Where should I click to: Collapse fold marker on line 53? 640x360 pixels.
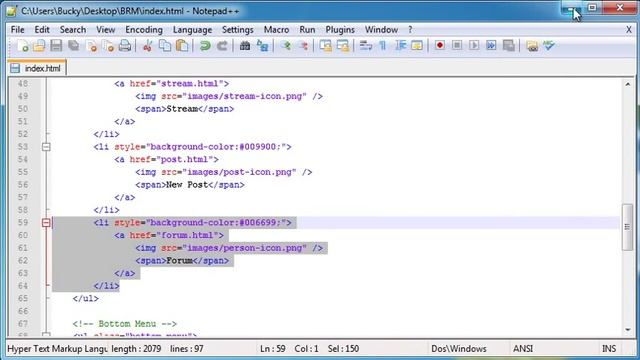[x=46, y=147]
